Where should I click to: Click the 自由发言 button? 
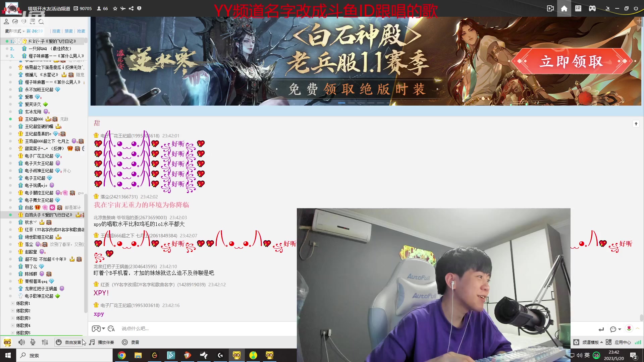[69, 342]
